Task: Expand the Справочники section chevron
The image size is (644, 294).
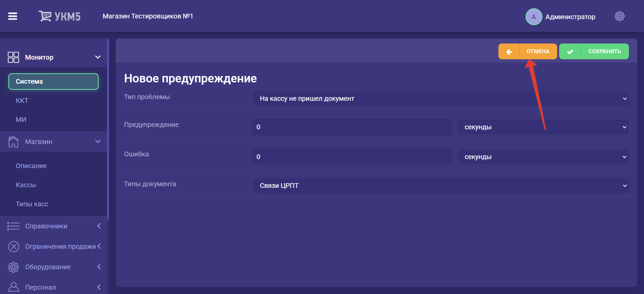Action: point(99,226)
